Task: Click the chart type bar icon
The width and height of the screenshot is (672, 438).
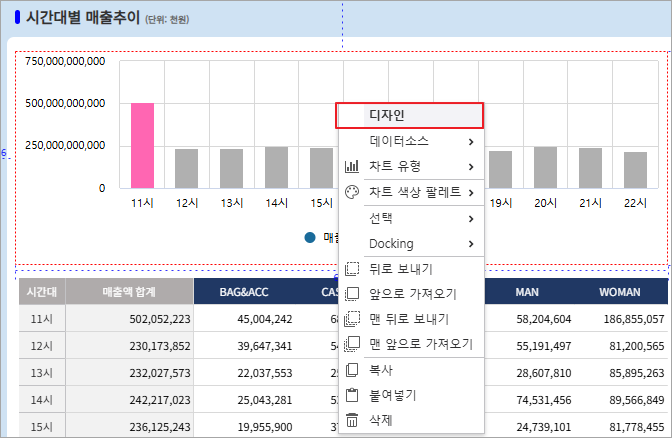Action: (351, 166)
